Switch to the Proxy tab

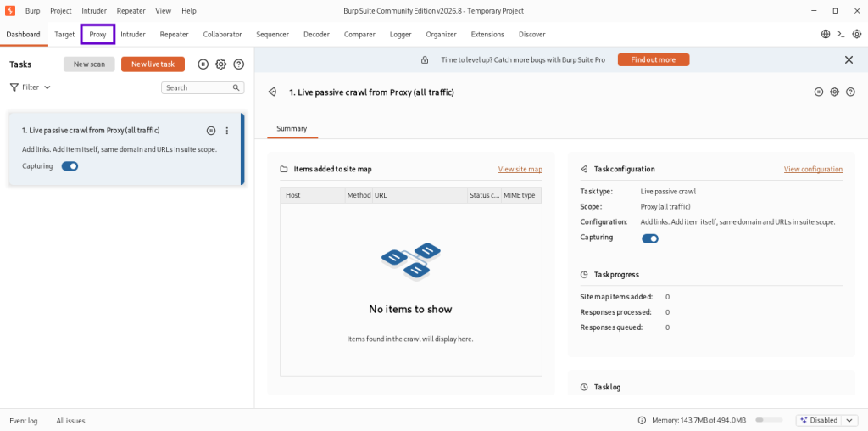pyautogui.click(x=98, y=34)
